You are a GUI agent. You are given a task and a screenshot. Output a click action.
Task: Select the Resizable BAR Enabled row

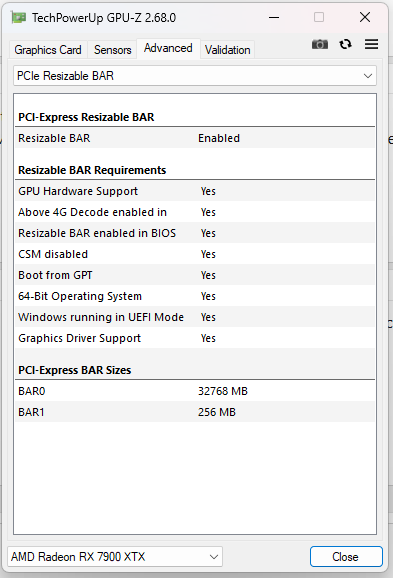point(195,138)
